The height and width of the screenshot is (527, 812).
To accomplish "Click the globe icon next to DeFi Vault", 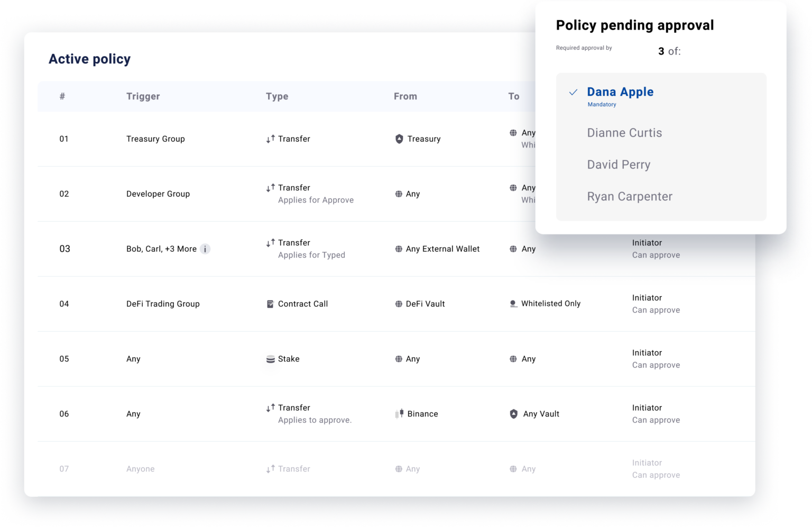I will coord(399,304).
